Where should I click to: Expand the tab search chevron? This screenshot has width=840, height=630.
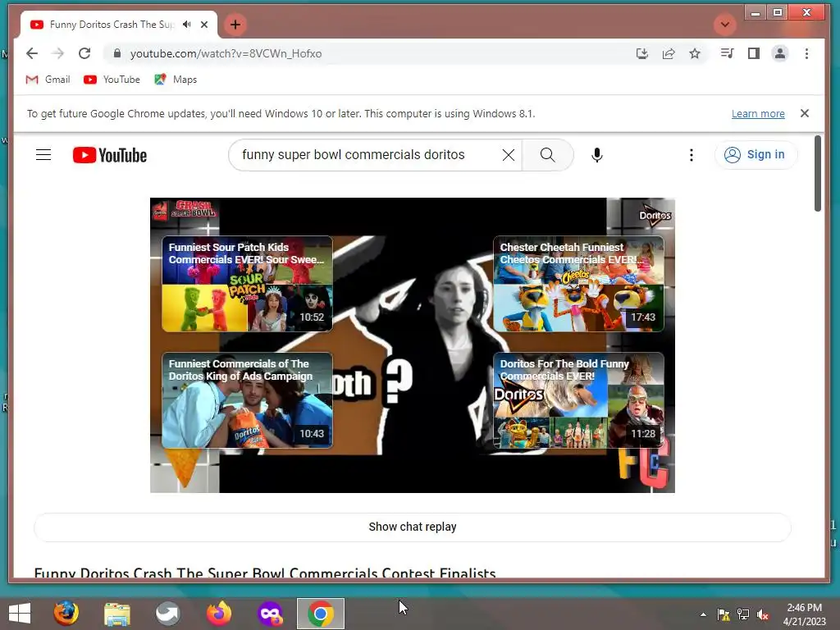point(725,25)
